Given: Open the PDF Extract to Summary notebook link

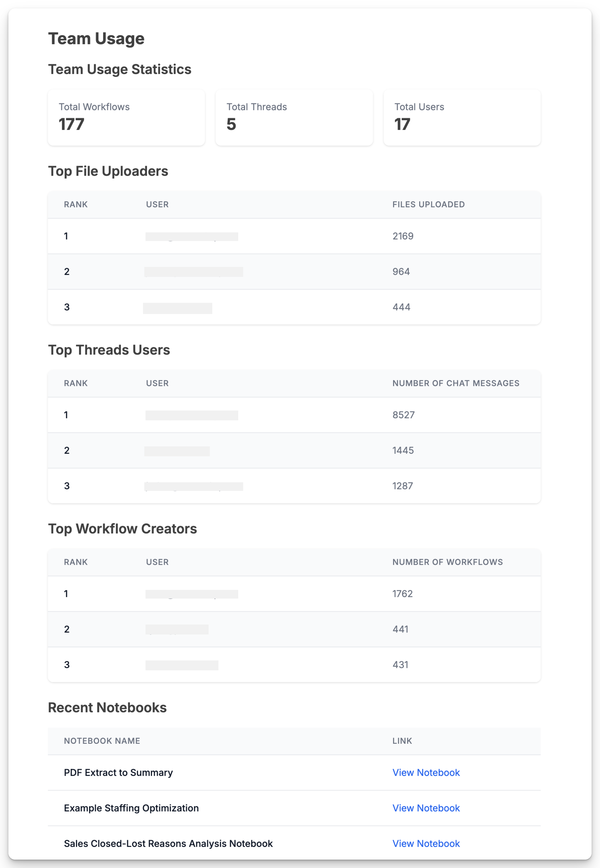Looking at the screenshot, I should click(426, 773).
